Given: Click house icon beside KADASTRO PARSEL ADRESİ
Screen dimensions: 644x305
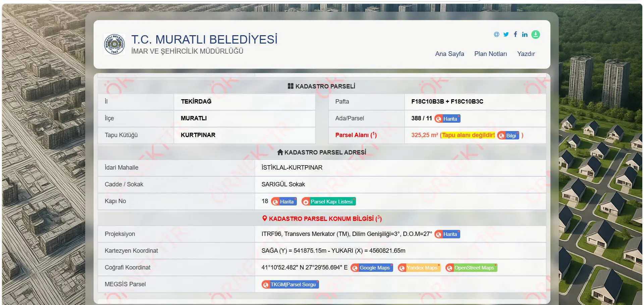Looking at the screenshot, I should coord(280,152).
